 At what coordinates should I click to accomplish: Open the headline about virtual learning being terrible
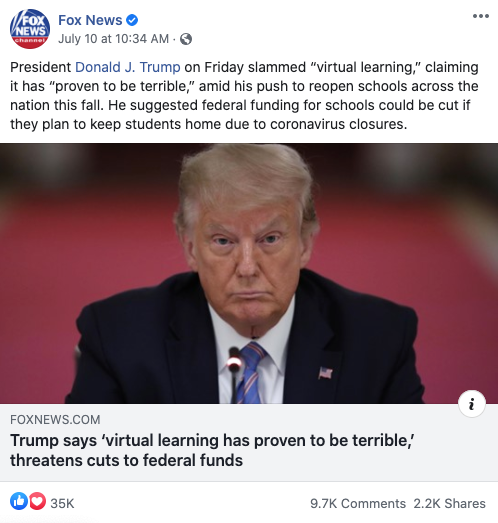[212, 450]
